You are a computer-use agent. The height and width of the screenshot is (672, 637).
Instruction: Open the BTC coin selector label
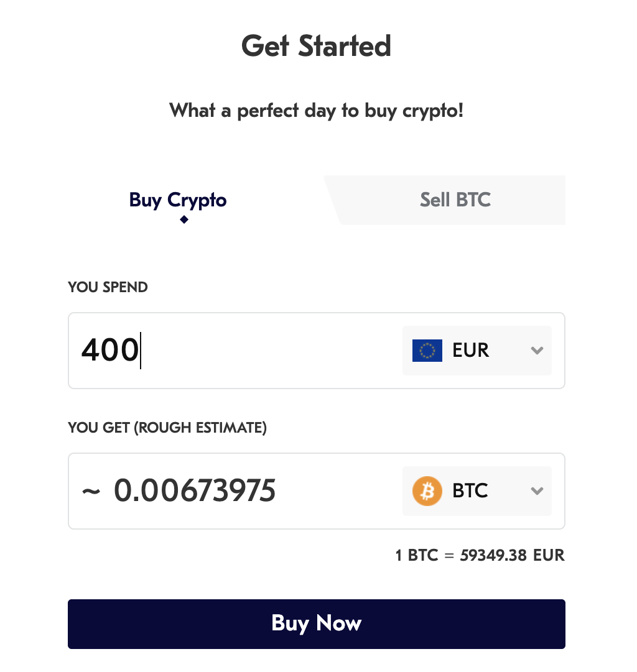click(x=470, y=491)
